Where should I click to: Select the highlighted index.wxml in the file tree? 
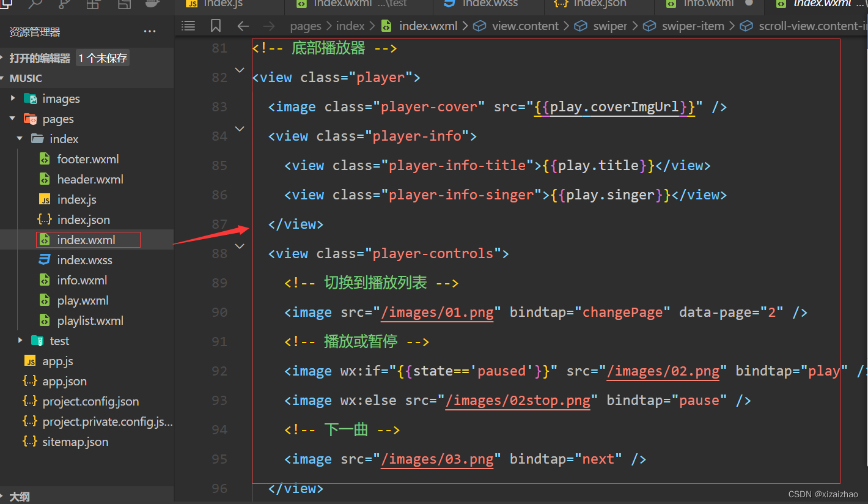pyautogui.click(x=86, y=240)
